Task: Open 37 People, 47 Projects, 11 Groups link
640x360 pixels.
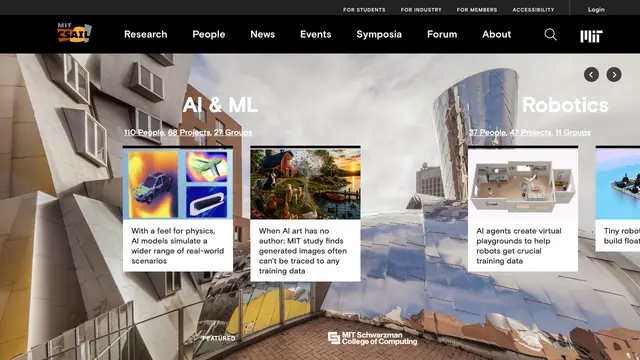Action: click(529, 133)
